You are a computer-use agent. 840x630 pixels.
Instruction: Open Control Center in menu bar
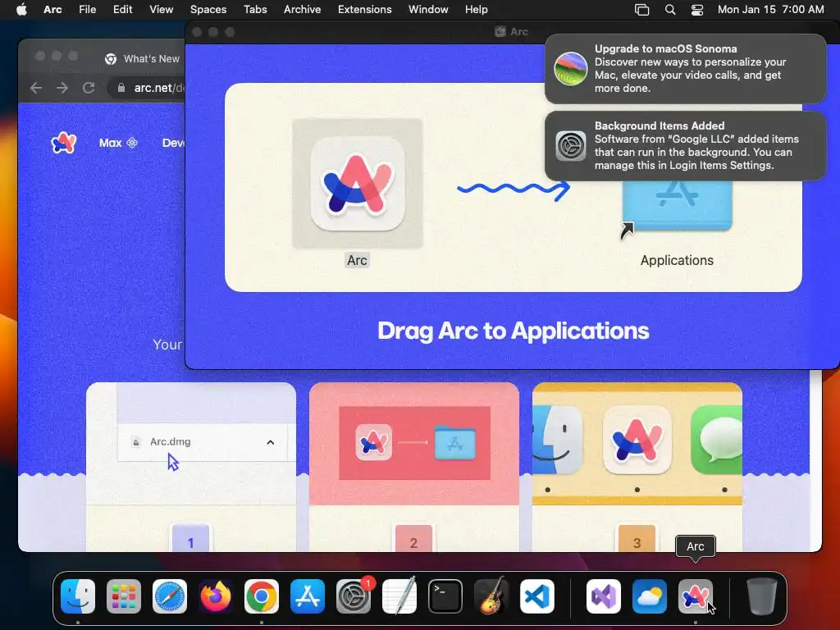(x=697, y=10)
